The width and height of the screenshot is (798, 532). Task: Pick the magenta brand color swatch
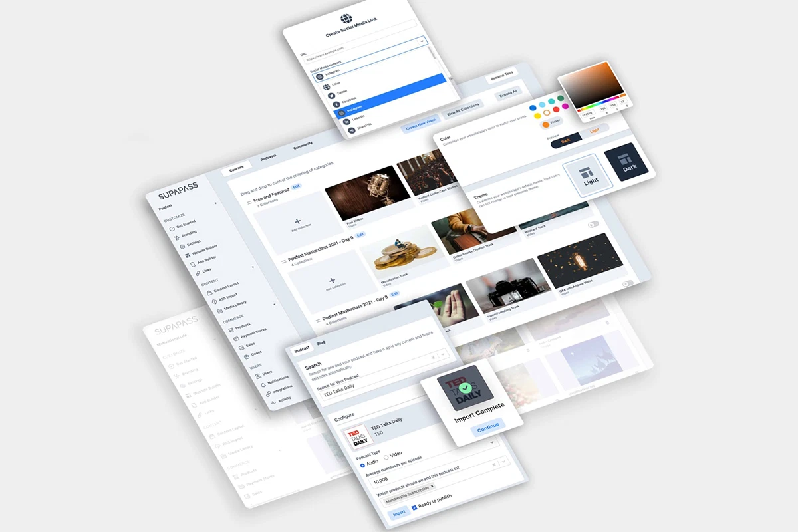pos(565,106)
